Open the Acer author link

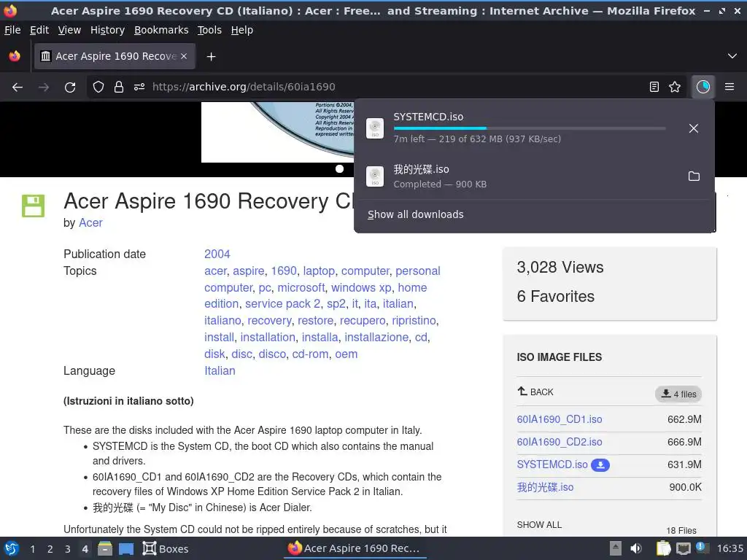click(x=90, y=223)
